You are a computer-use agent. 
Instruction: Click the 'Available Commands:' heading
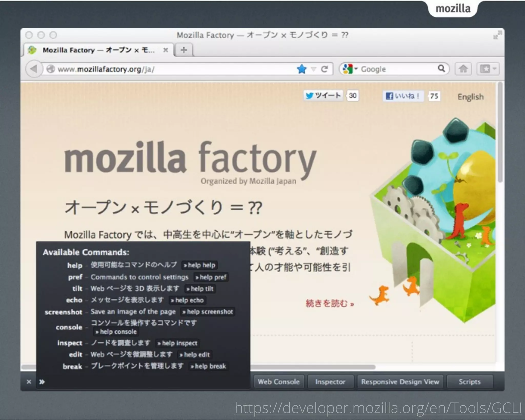pyautogui.click(x=86, y=253)
